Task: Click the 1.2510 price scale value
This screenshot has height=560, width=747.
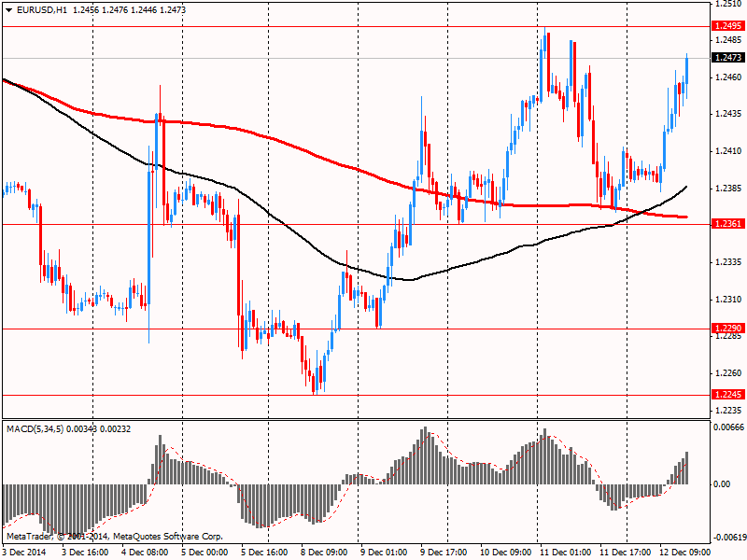Action: (728, 4)
